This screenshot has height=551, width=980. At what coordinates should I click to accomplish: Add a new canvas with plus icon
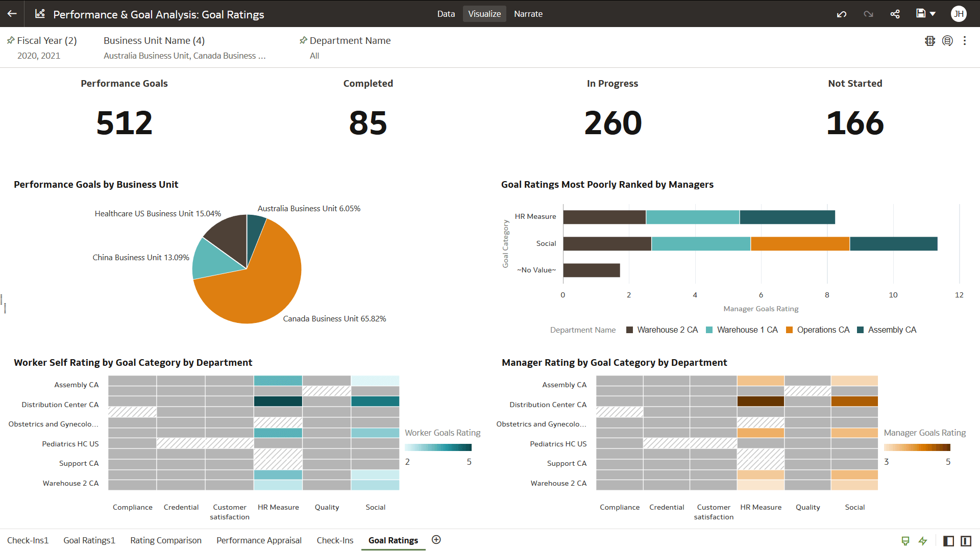click(x=436, y=540)
